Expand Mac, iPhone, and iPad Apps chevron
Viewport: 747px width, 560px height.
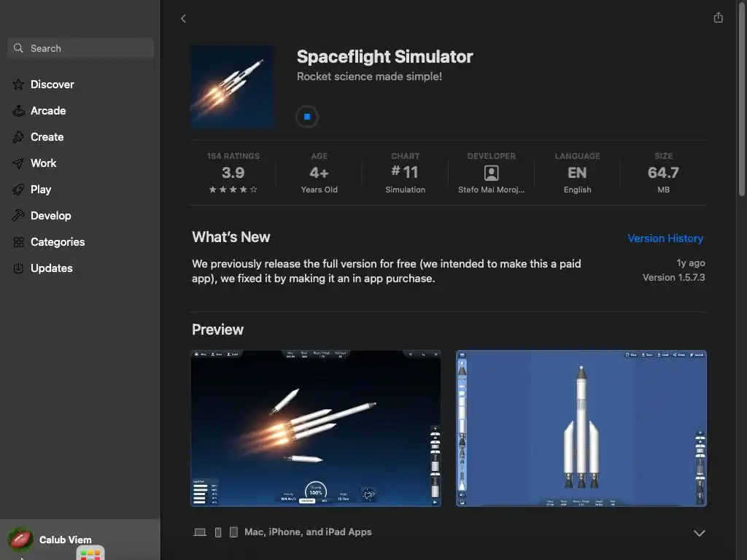click(699, 533)
